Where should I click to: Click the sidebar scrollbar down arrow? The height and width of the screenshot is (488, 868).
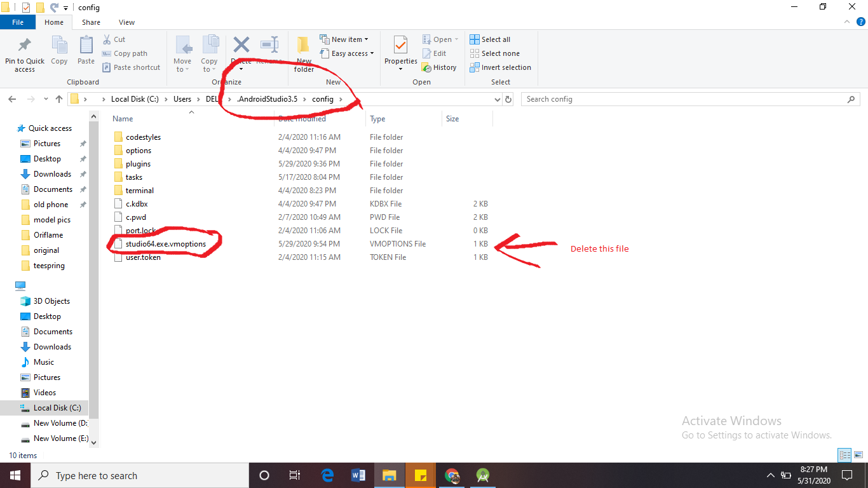tap(94, 442)
